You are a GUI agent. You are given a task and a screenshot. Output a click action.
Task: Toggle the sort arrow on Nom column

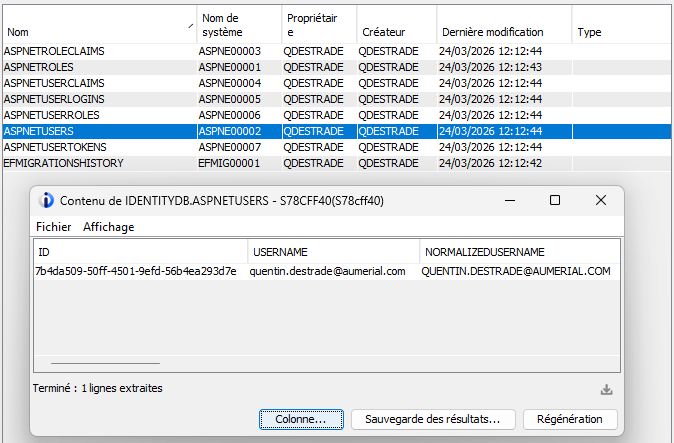[x=190, y=26]
